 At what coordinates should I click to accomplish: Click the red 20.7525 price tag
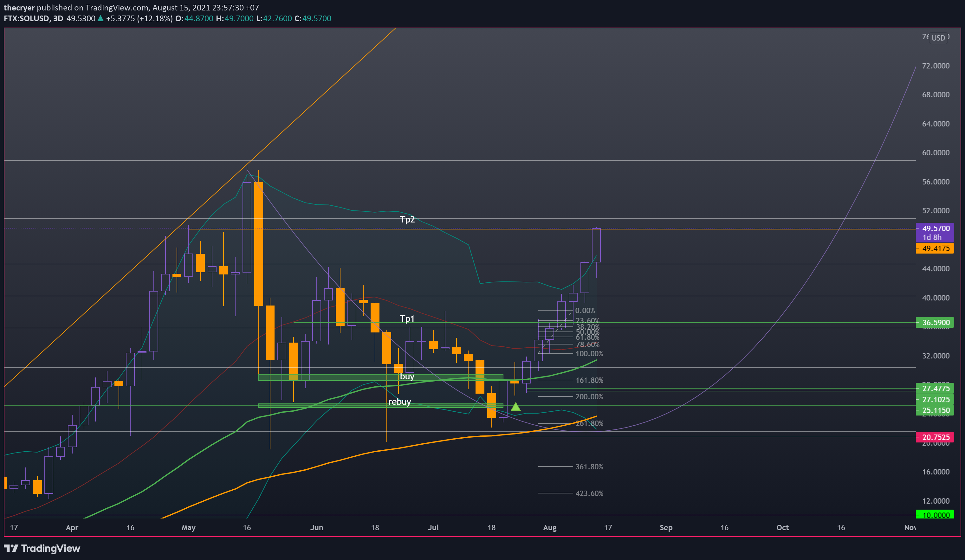tap(934, 437)
